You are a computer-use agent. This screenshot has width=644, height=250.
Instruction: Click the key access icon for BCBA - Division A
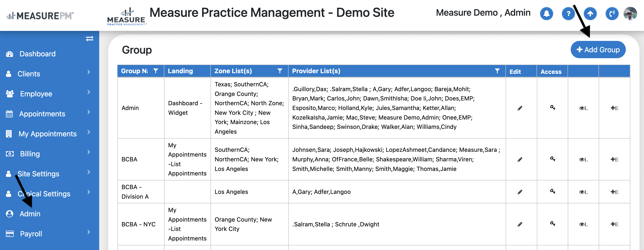(552, 191)
